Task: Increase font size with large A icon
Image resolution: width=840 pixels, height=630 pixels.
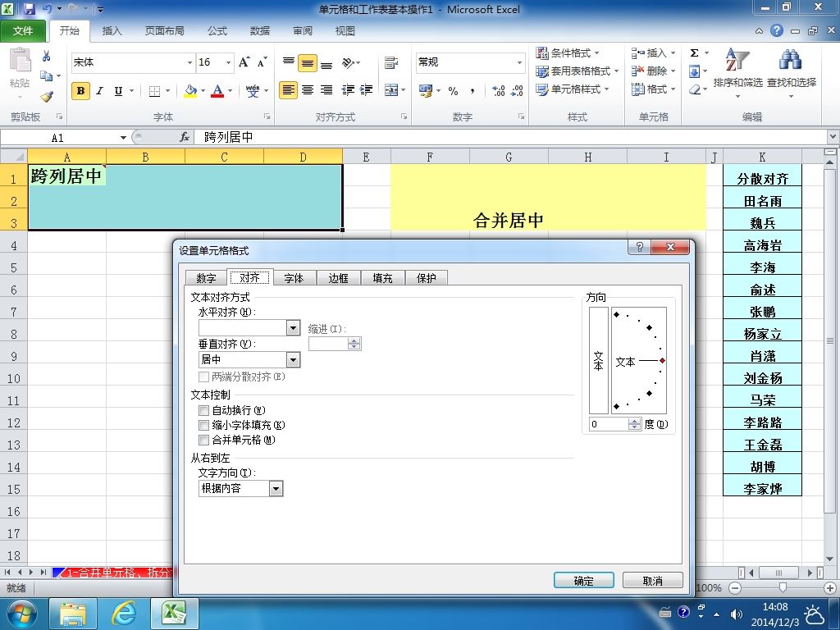Action: tap(244, 62)
